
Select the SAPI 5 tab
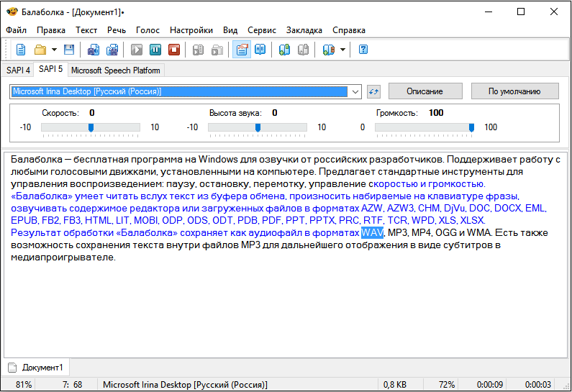50,69
